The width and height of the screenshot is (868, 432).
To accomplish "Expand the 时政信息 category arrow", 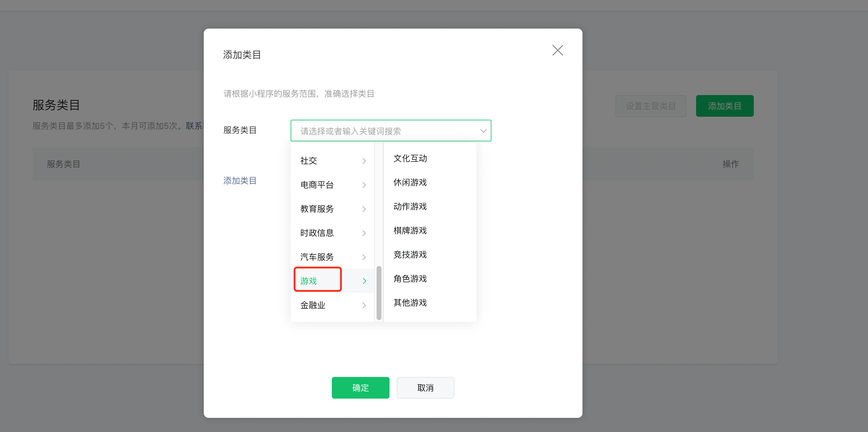I will click(364, 233).
